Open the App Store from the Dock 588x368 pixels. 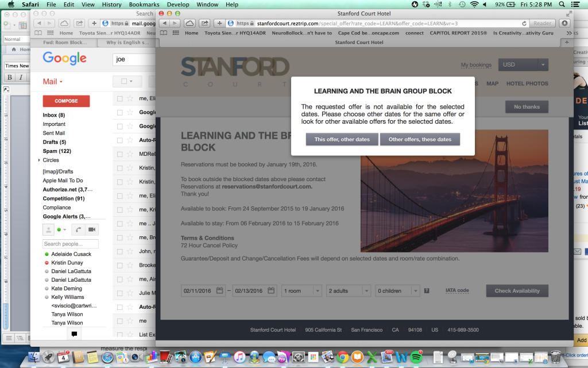tap(196, 356)
